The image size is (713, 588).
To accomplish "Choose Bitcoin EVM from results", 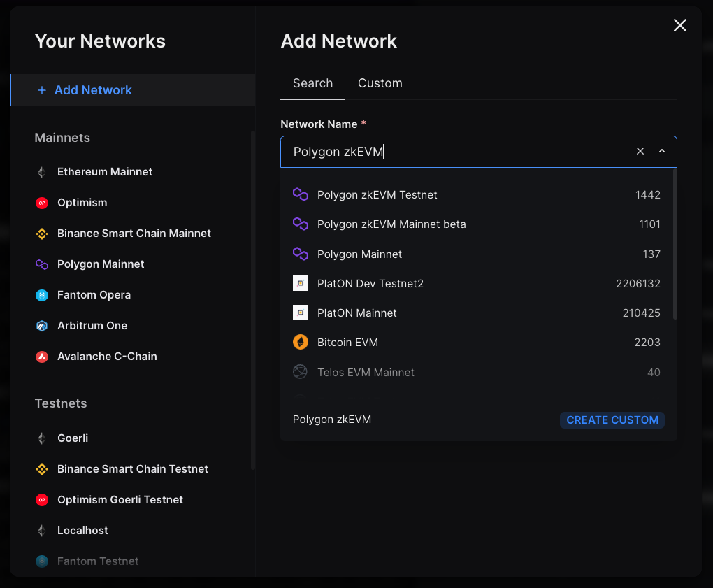I will tap(476, 342).
